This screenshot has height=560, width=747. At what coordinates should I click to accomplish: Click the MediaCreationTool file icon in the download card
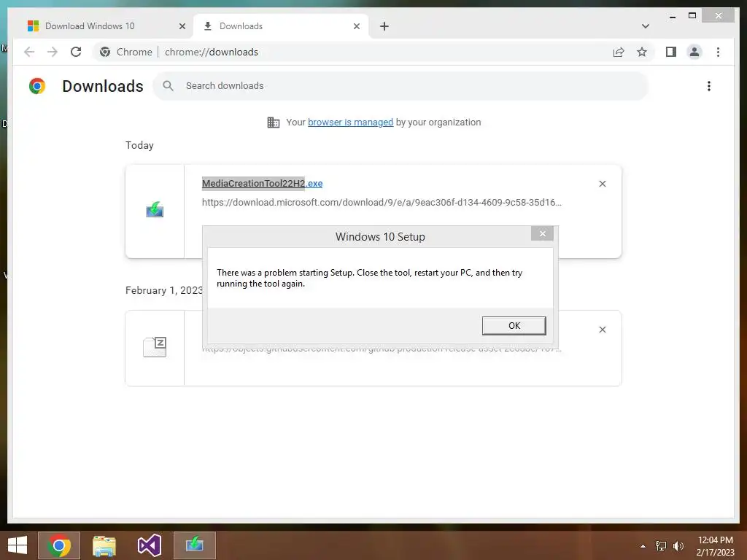click(155, 209)
